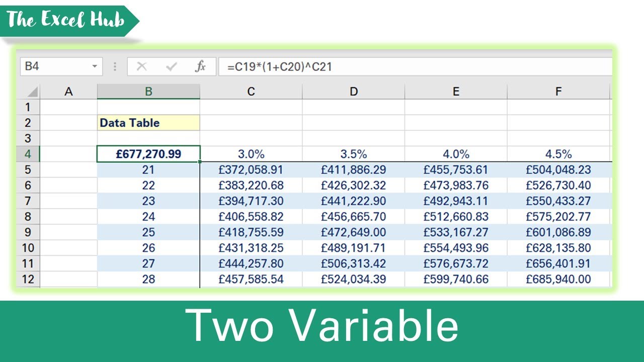Select cell with period value 26
Viewport: 644px width, 362px height.
coord(148,248)
